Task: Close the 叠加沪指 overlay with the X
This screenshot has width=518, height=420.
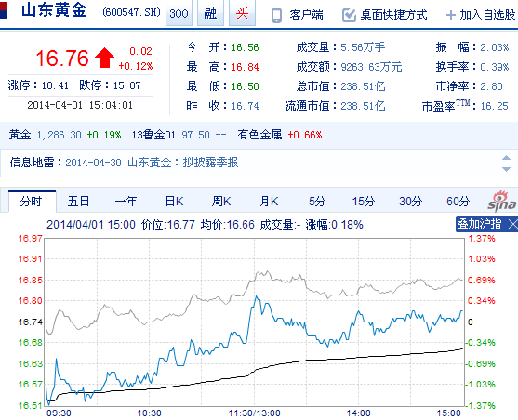Action: pyautogui.click(x=512, y=224)
